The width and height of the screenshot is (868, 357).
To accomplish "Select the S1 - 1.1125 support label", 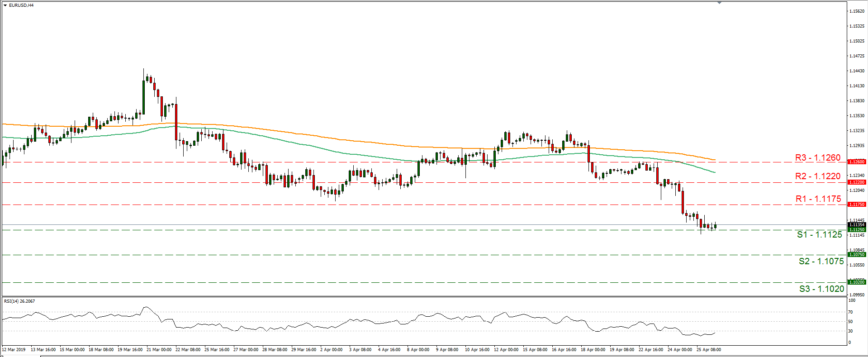I will 820,234.
